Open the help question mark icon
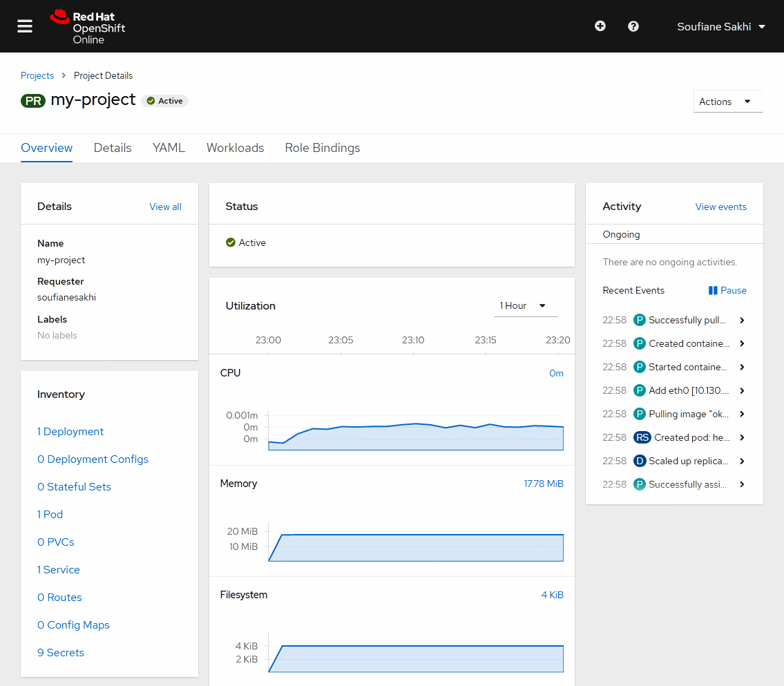Screen dimensions: 784x686 pyautogui.click(x=633, y=26)
